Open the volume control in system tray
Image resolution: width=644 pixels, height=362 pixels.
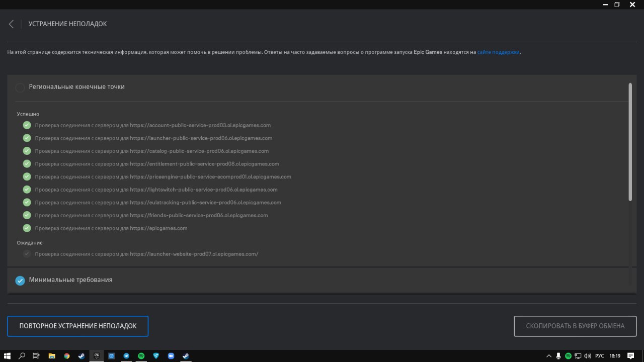(588, 355)
